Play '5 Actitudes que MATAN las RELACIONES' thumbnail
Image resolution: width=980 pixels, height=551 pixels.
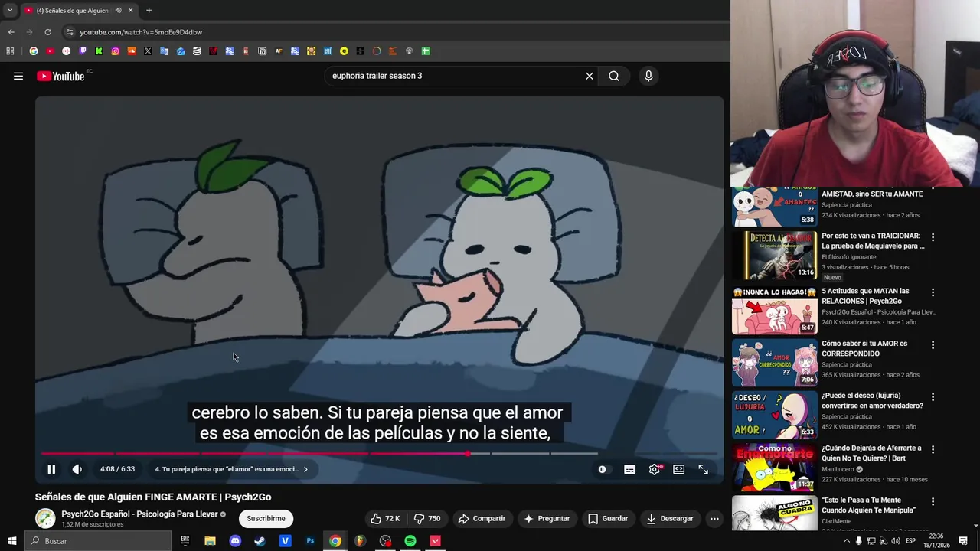(x=775, y=311)
